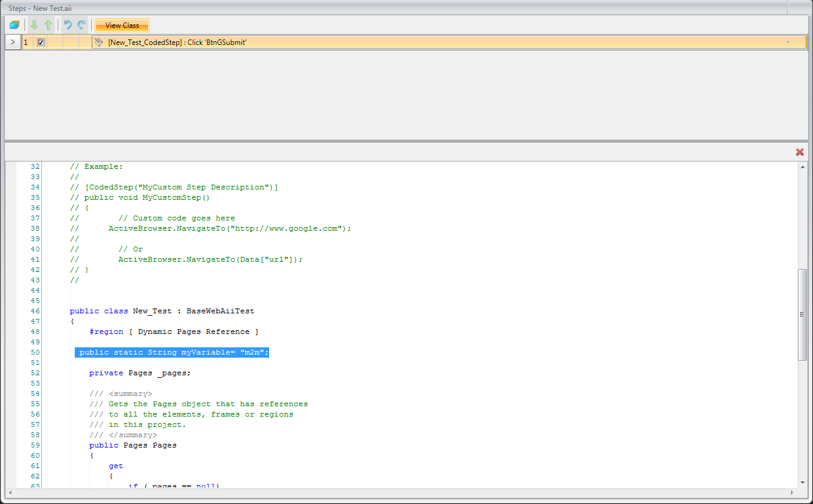Click the line "public class New_Test : BaseWebAiiTest"
This screenshot has height=504, width=813.
coord(162,311)
